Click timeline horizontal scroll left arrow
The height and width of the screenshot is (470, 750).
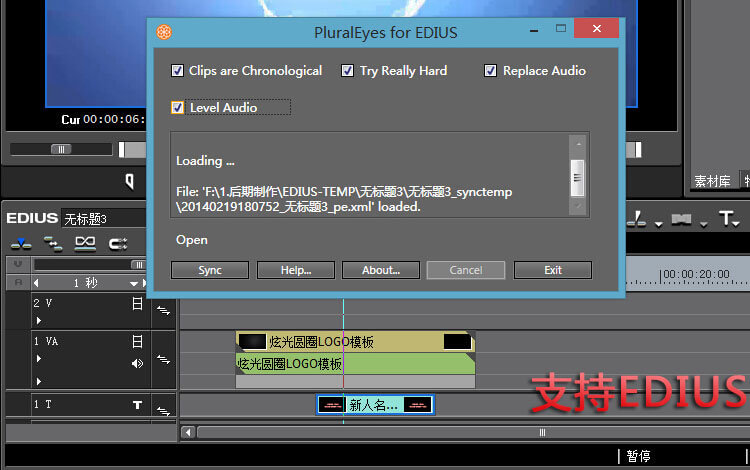coord(188,433)
